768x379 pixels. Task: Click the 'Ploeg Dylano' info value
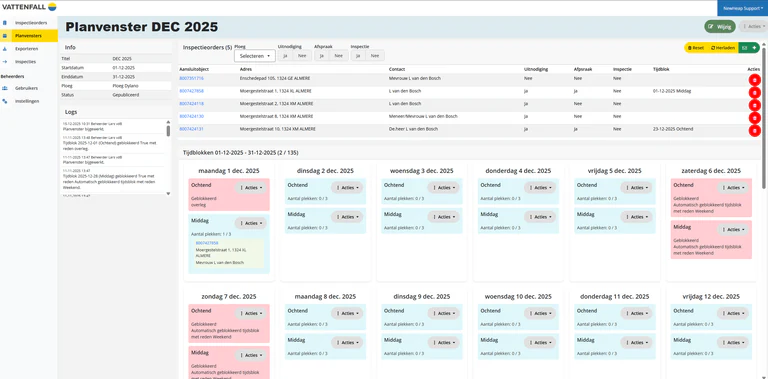click(x=125, y=85)
